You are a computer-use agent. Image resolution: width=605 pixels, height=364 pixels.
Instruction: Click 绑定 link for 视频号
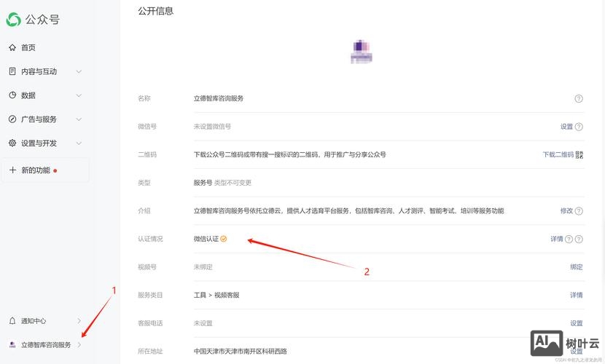point(577,267)
